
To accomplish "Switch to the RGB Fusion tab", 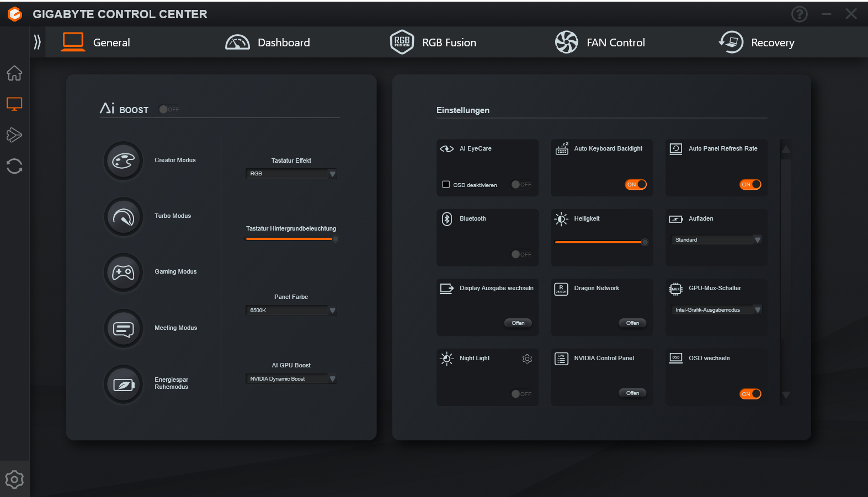I will click(433, 42).
